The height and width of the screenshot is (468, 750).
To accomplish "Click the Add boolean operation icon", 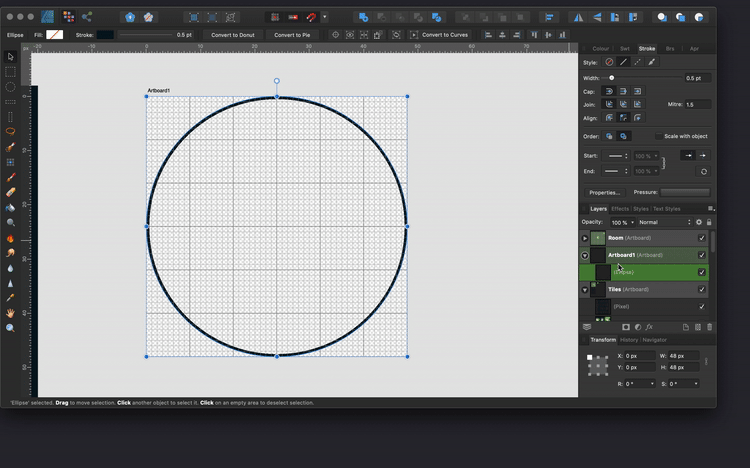I will pyautogui.click(x=363, y=17).
